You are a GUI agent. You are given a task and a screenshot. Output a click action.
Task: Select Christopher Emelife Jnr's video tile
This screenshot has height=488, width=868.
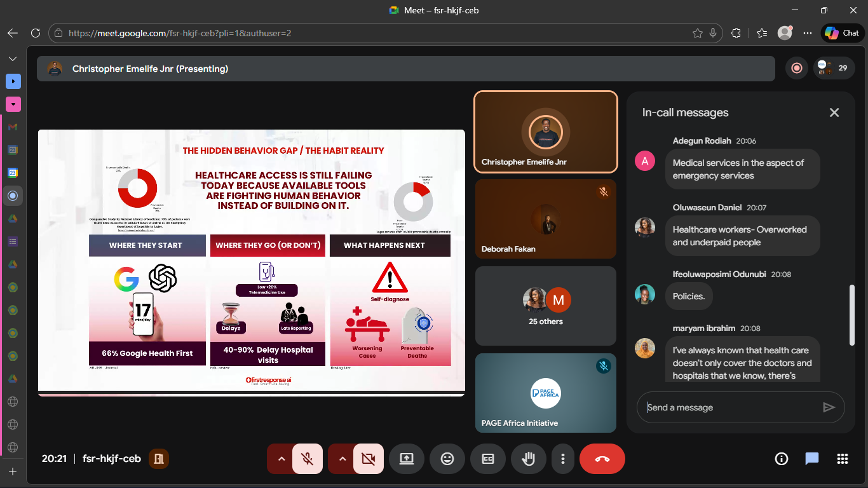[x=546, y=132]
